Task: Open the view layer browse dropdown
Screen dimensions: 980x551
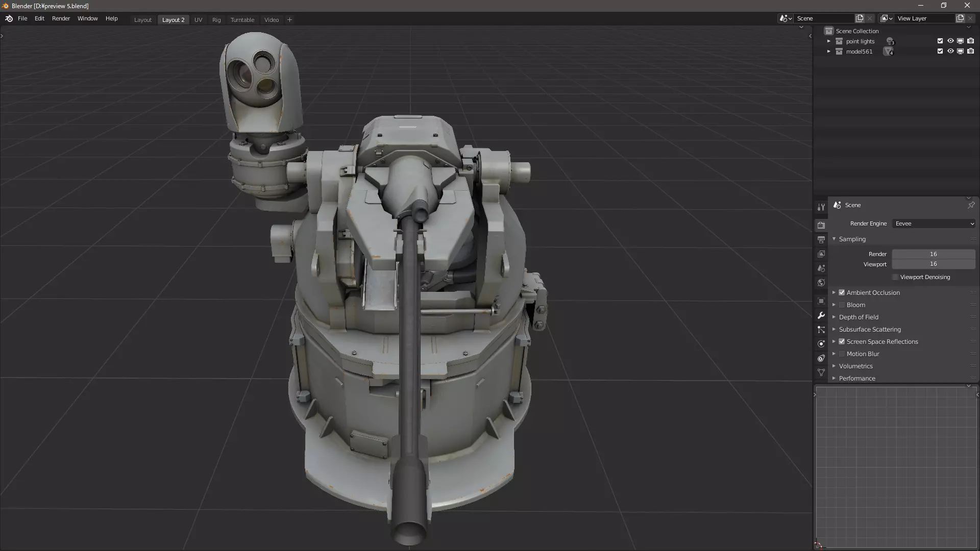Action: tap(887, 18)
